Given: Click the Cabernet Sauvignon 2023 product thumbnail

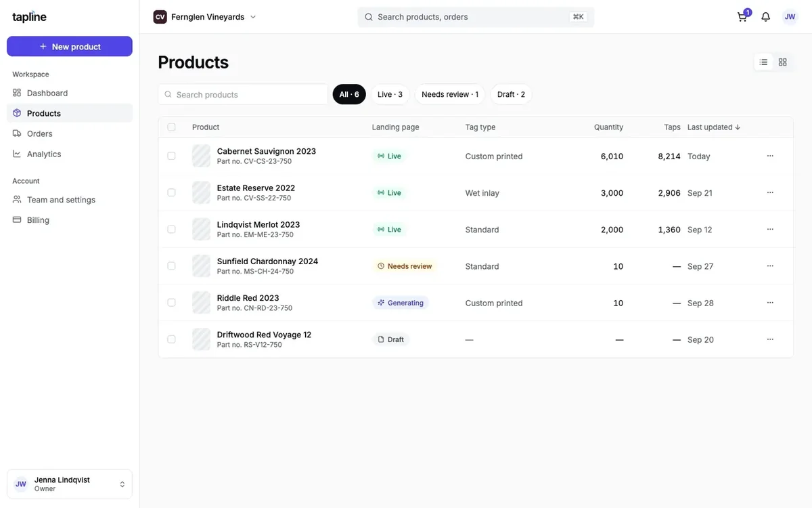Looking at the screenshot, I should (202, 156).
